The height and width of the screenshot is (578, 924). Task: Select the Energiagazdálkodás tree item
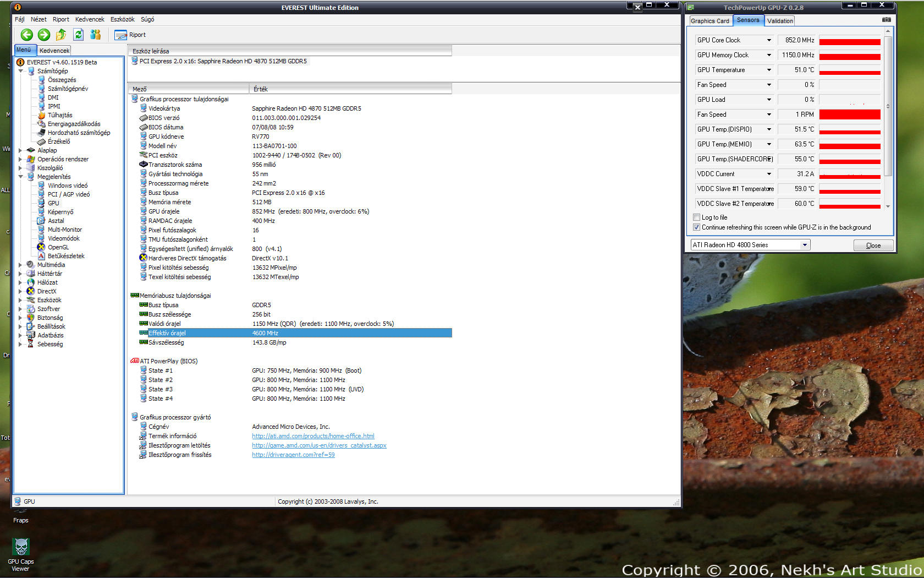coord(73,124)
